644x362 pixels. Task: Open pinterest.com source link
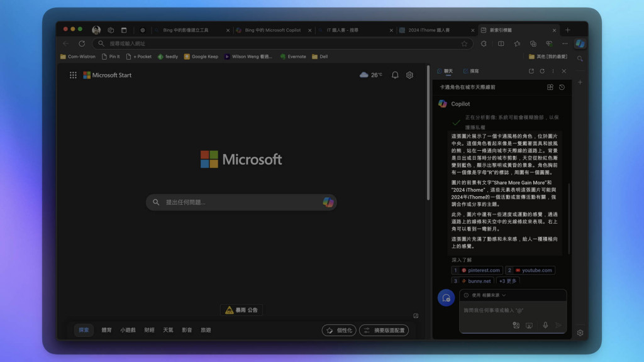[477, 270]
